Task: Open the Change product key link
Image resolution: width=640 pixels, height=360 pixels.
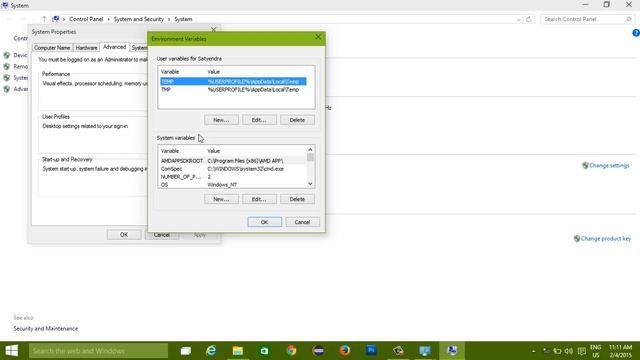Action: [x=606, y=239]
